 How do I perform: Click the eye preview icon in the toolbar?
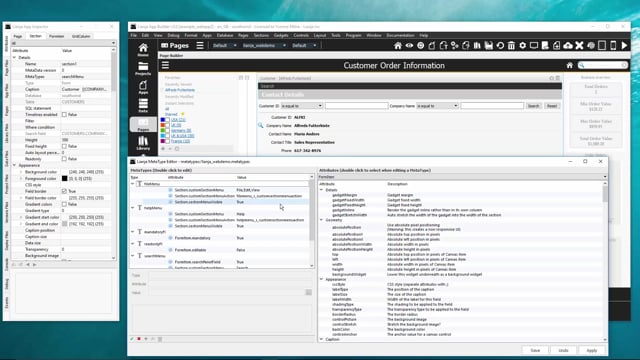click(409, 45)
